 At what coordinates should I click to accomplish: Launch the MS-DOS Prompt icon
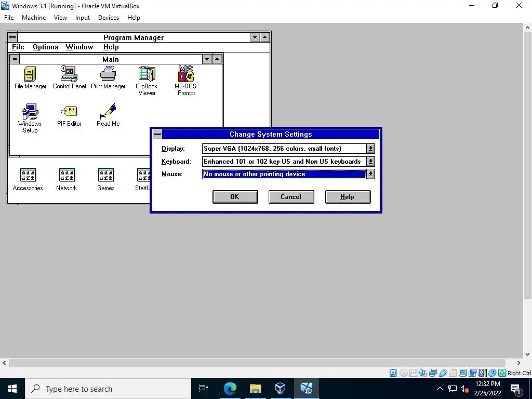[x=185, y=81]
